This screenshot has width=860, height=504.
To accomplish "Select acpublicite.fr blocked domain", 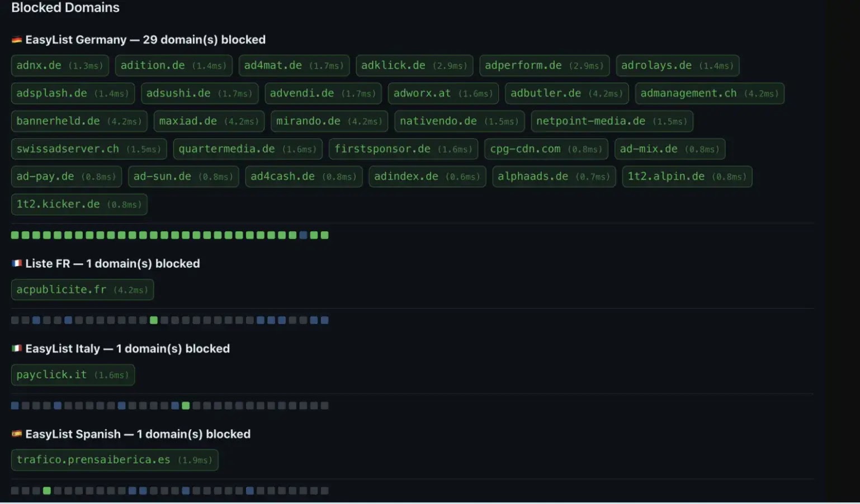I will 82,290.
